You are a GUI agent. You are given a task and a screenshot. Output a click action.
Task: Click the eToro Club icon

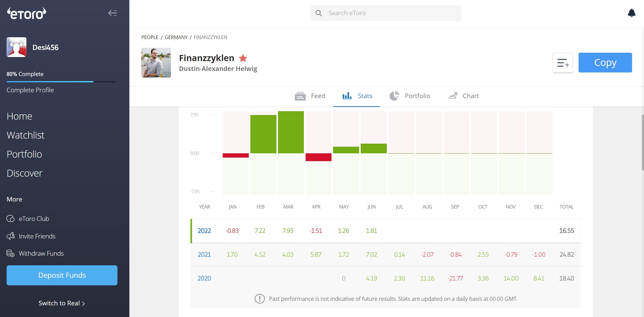click(x=10, y=218)
